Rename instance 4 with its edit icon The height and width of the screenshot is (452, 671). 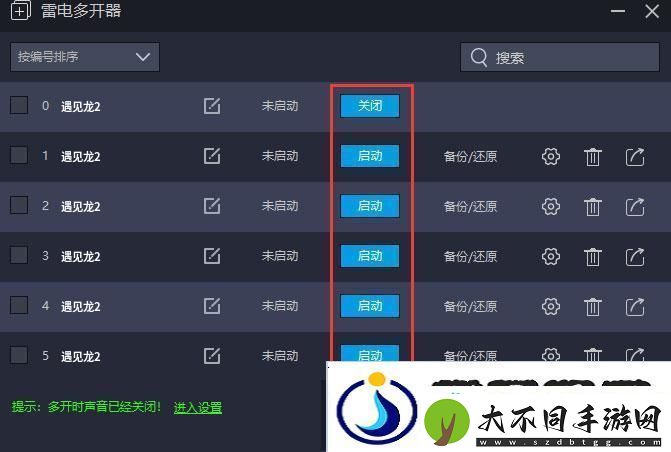(x=212, y=306)
